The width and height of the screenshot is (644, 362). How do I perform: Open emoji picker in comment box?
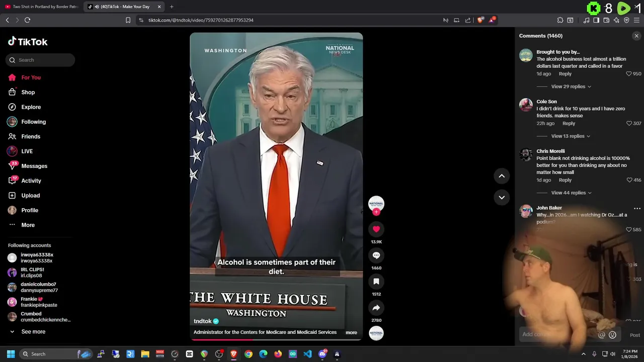612,335
